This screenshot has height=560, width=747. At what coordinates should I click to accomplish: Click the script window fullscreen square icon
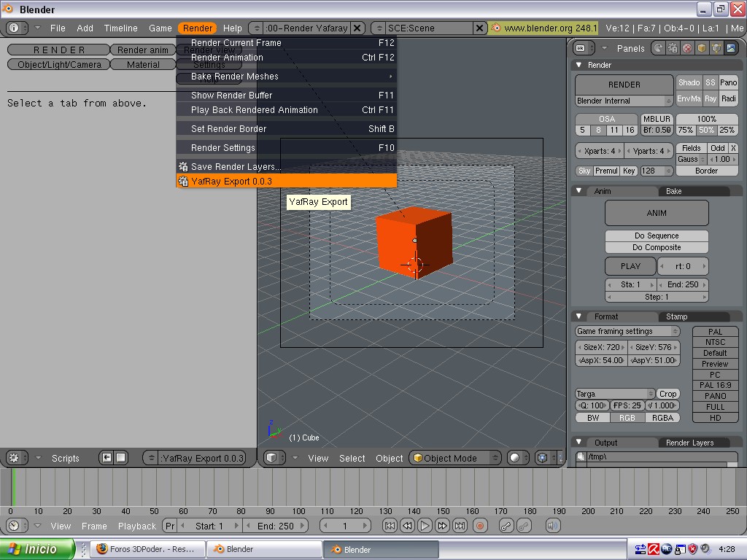pyautogui.click(x=121, y=458)
